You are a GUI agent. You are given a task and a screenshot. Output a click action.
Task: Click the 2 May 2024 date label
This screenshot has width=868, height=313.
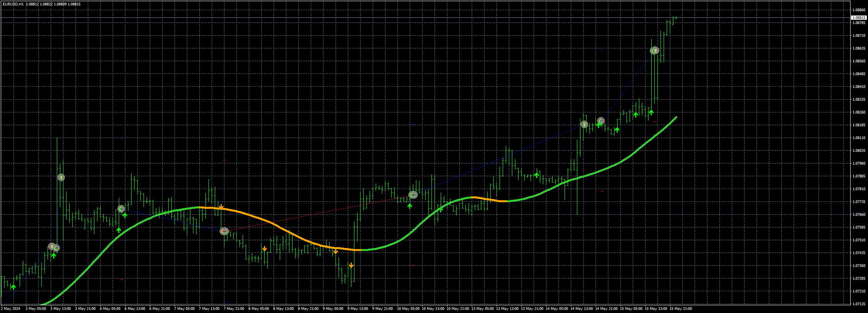pyautogui.click(x=10, y=309)
